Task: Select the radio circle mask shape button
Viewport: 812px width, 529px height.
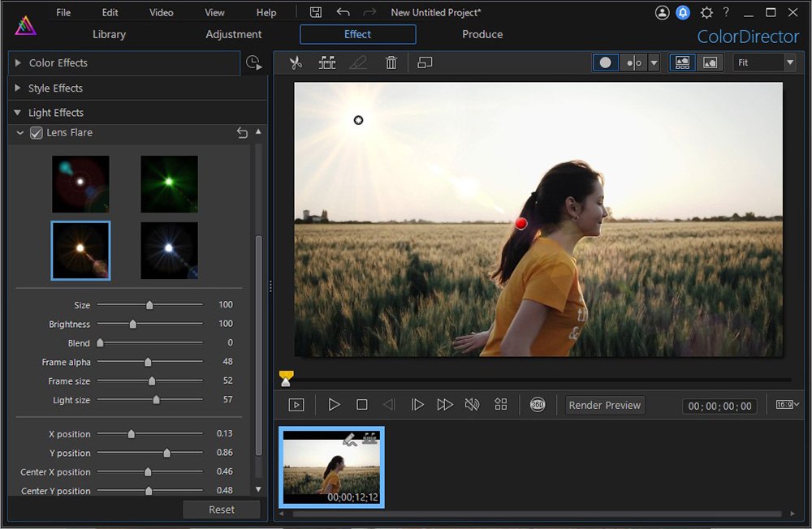Action: click(x=605, y=62)
